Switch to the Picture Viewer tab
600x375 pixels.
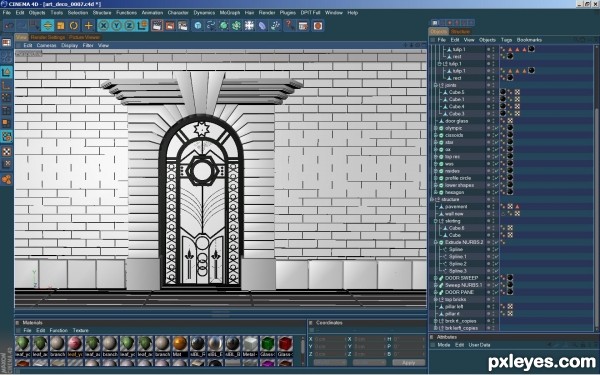[85, 37]
